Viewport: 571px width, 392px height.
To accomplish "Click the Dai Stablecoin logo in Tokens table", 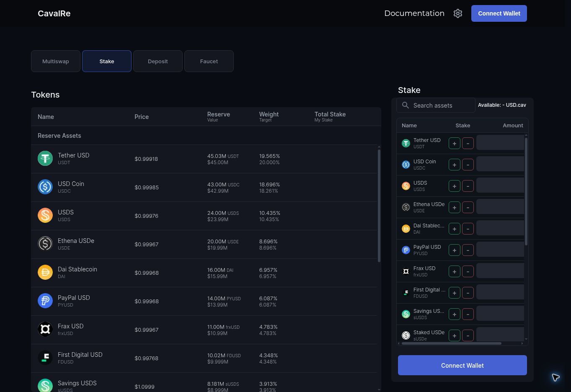I will pyautogui.click(x=45, y=272).
